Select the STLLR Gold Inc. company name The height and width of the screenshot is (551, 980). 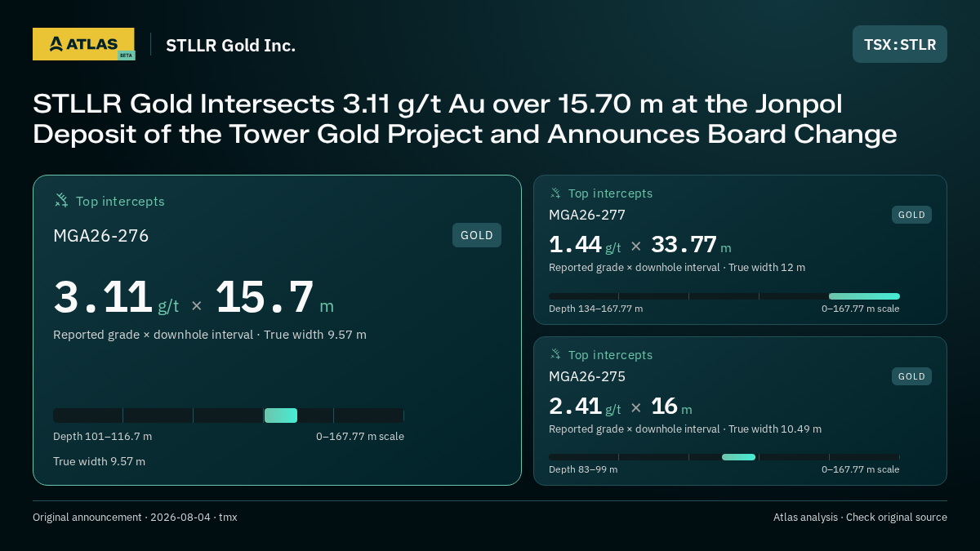(230, 46)
